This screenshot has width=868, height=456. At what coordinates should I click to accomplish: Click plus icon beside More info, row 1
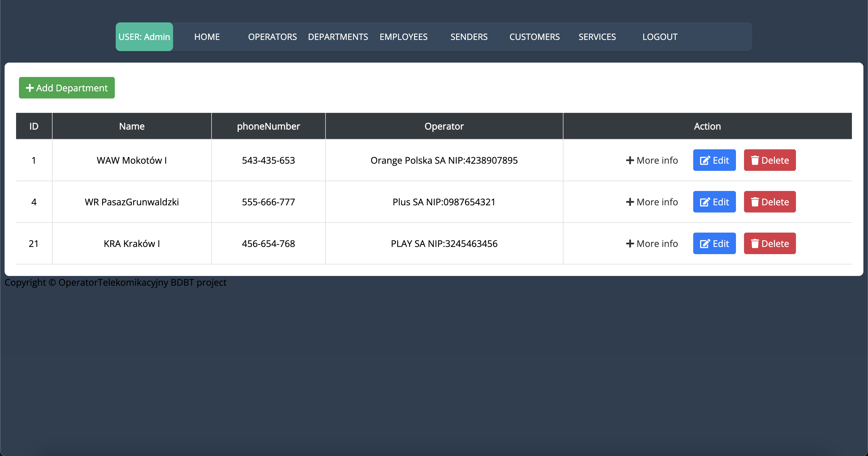coord(630,161)
